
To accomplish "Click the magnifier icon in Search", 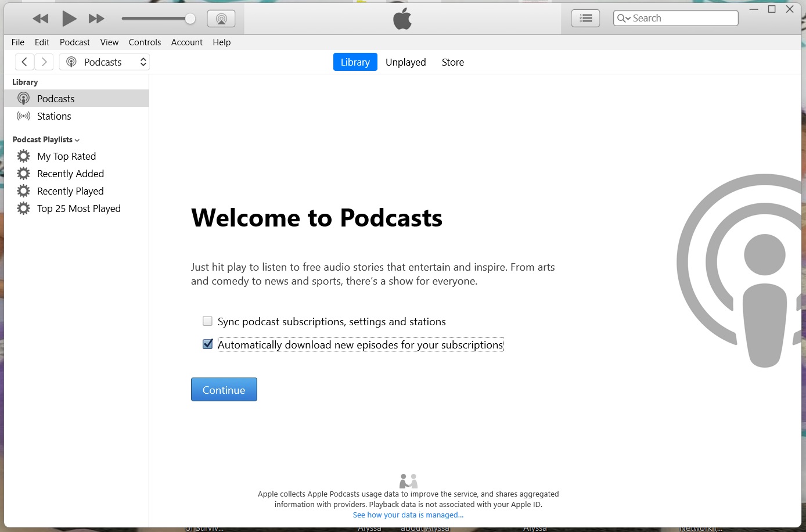I will tap(624, 18).
